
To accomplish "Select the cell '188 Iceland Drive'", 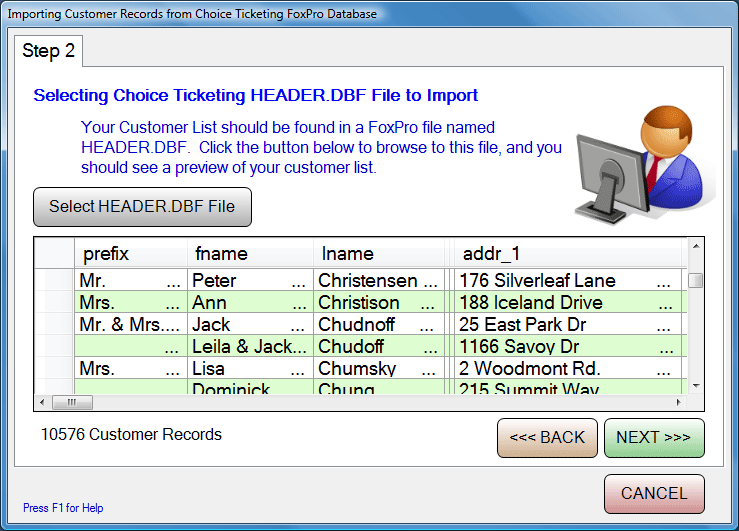I will click(x=567, y=302).
